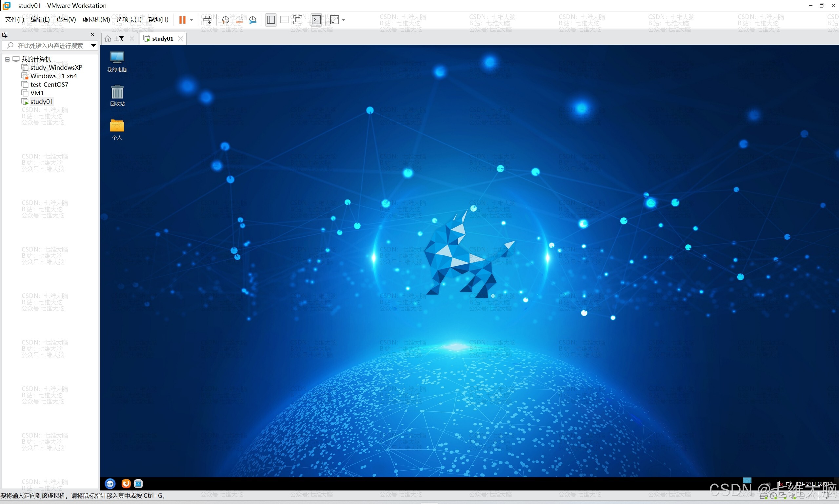Pause the running virtual machine

182,20
